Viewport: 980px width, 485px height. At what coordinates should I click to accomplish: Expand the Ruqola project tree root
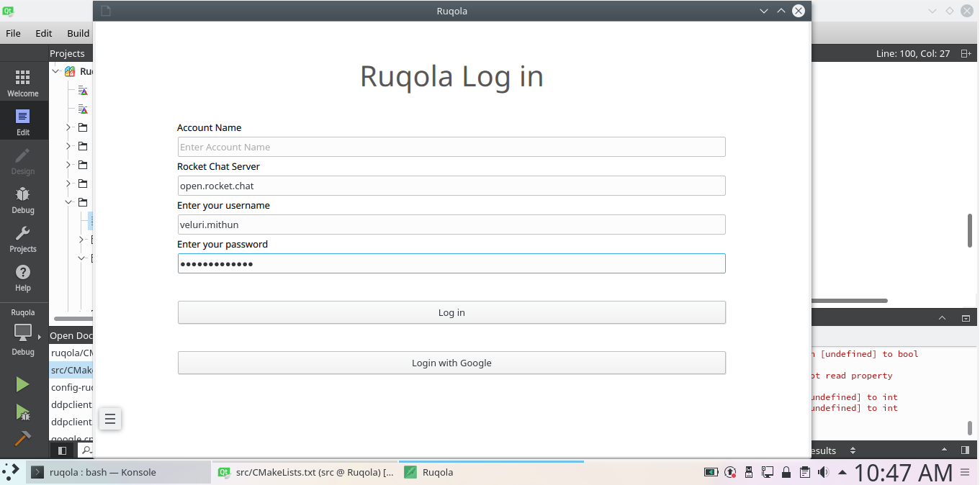[x=56, y=71]
